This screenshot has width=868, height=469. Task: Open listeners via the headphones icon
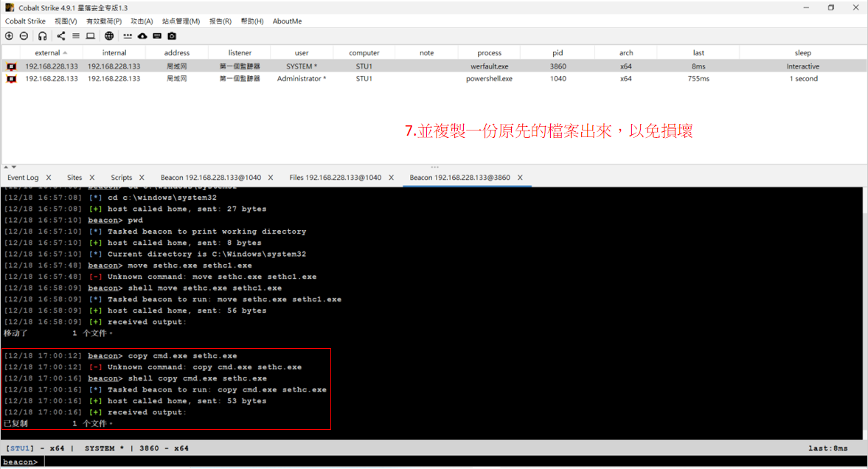coord(43,36)
